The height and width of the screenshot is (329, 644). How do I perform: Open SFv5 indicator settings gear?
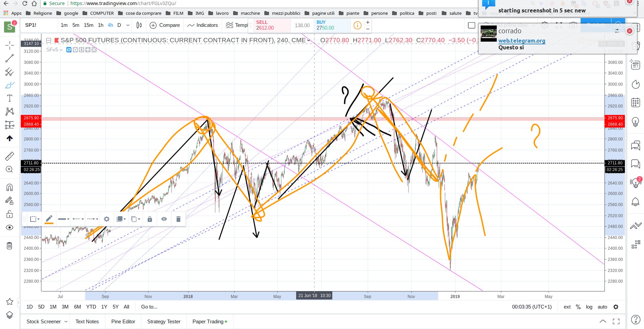click(x=75, y=50)
